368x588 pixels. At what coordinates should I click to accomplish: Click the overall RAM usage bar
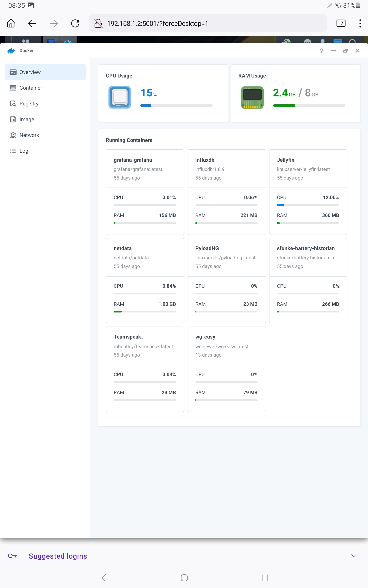[309, 106]
